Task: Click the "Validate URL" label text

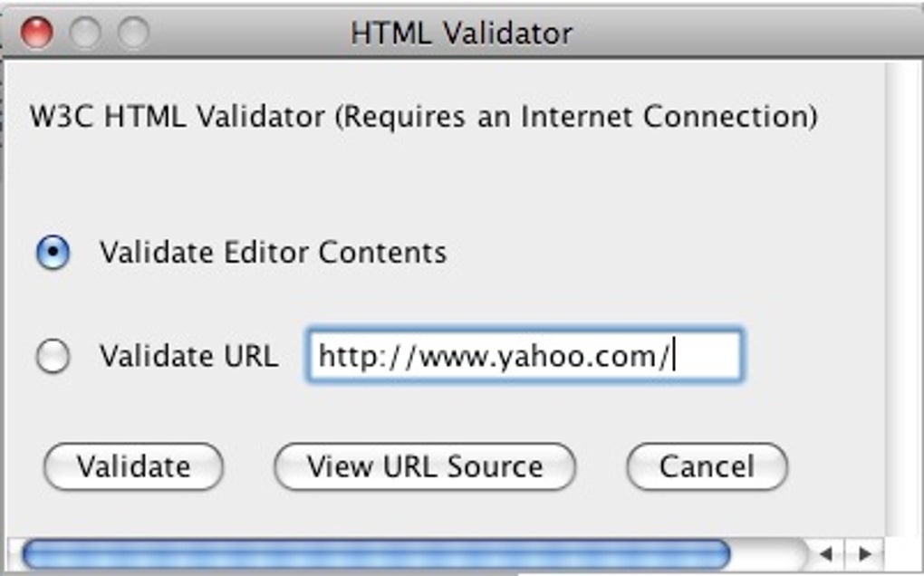Action: tap(188, 356)
